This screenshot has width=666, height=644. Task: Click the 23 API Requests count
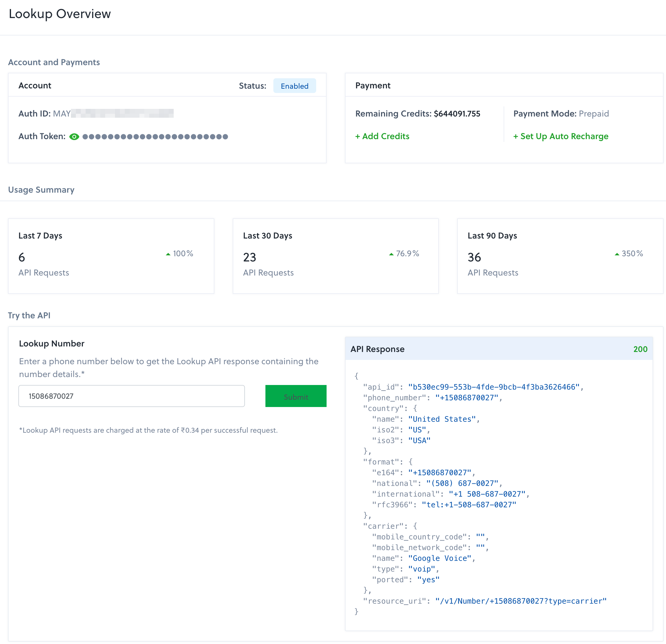tap(250, 257)
